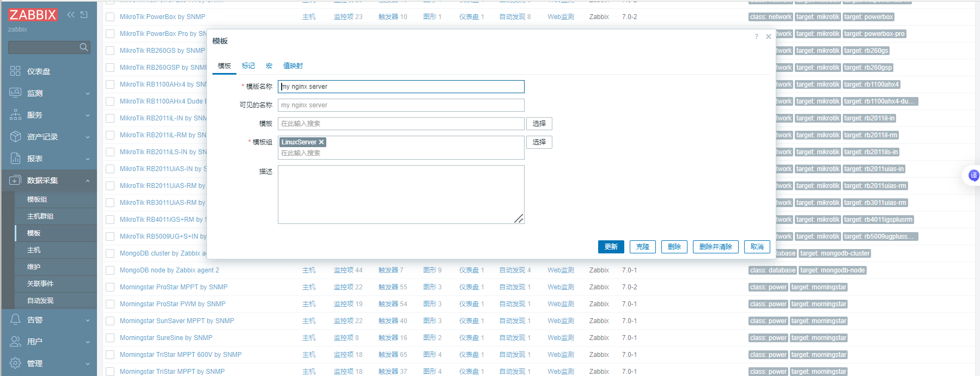Screen dimensions: 980x376
Task: Click the 取消 cancel button
Action: [x=757, y=247]
